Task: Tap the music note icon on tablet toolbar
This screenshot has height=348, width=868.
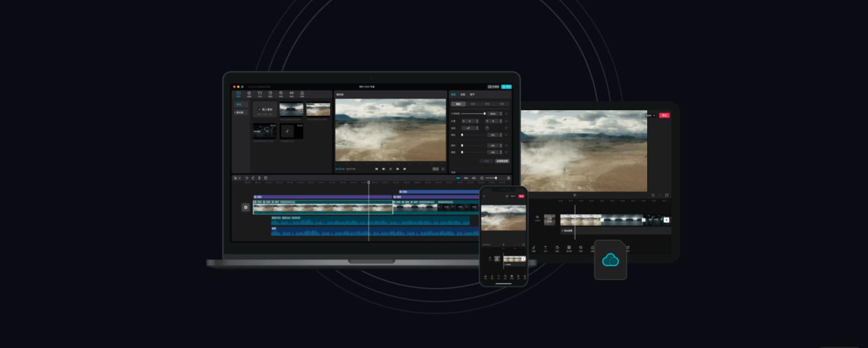Action: 534,248
